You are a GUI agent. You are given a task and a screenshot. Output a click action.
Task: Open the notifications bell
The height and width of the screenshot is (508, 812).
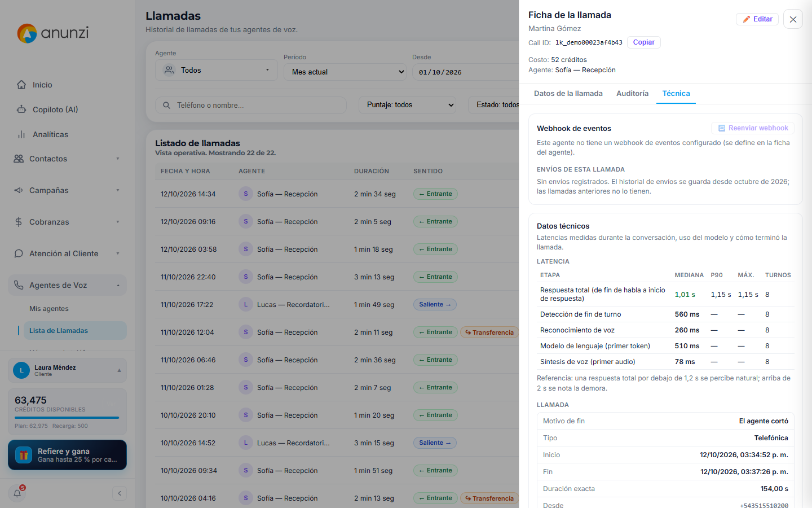point(17,493)
